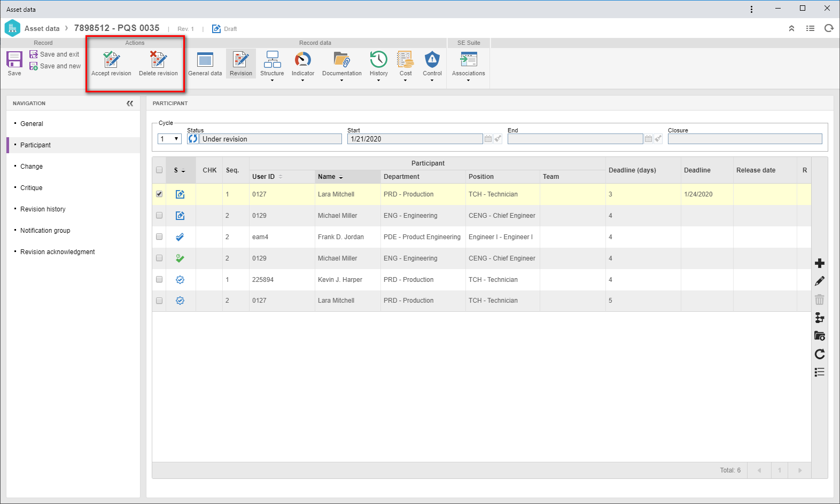Open the Critique navigation item

point(31,188)
